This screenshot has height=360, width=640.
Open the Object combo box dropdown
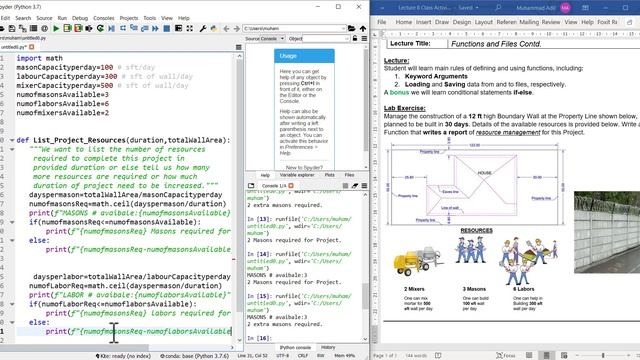tap(347, 38)
